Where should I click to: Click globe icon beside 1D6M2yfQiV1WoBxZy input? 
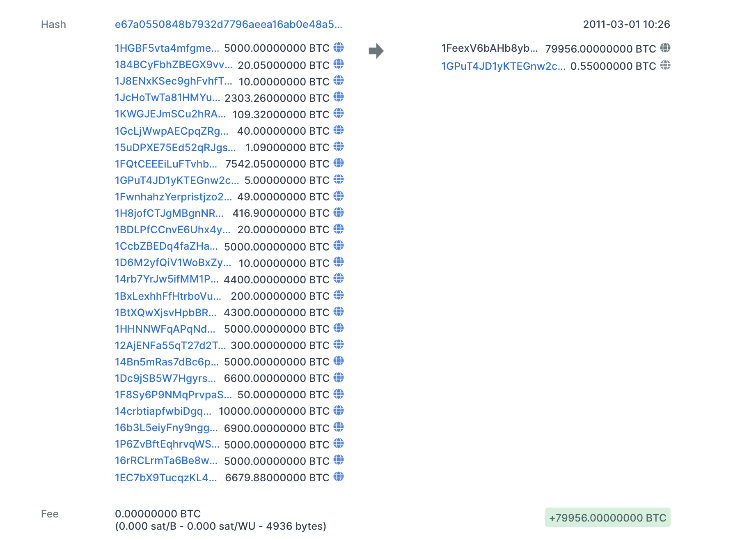tap(339, 262)
